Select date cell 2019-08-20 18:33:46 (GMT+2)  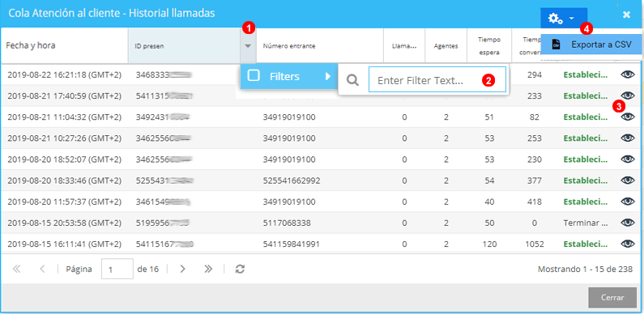pos(65,180)
